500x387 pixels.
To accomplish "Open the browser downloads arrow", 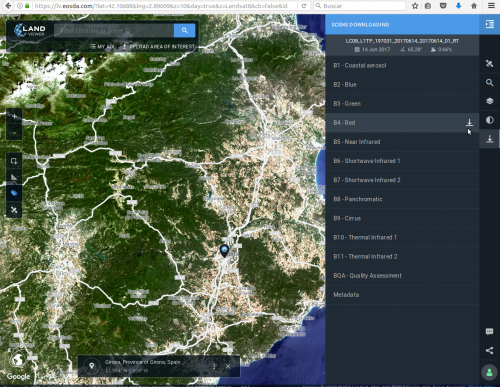I will (x=458, y=6).
